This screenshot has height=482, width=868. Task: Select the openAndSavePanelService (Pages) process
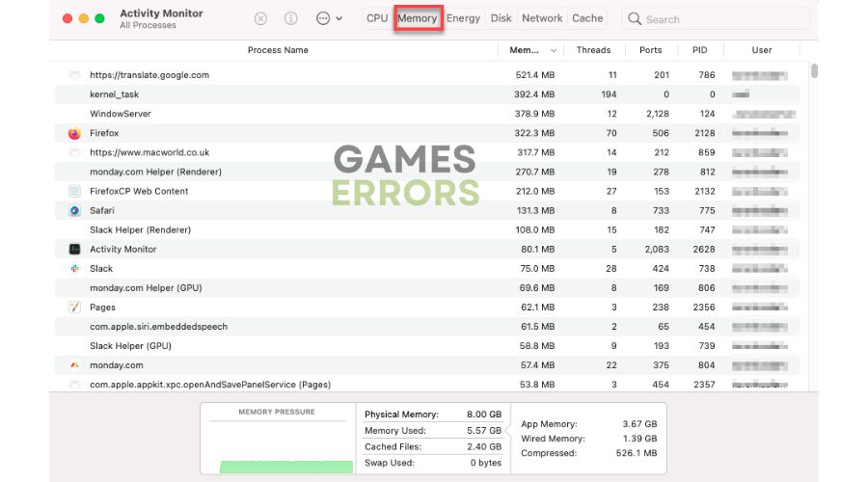tap(427, 384)
